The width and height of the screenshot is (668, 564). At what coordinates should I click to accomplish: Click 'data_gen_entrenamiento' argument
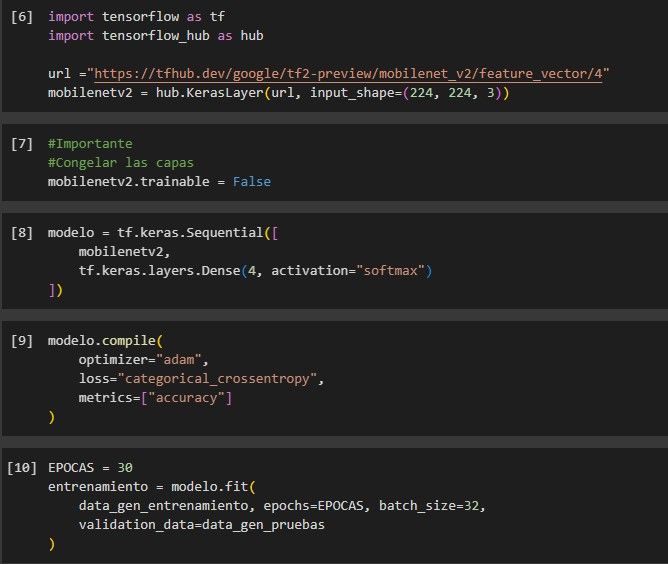click(x=163, y=506)
